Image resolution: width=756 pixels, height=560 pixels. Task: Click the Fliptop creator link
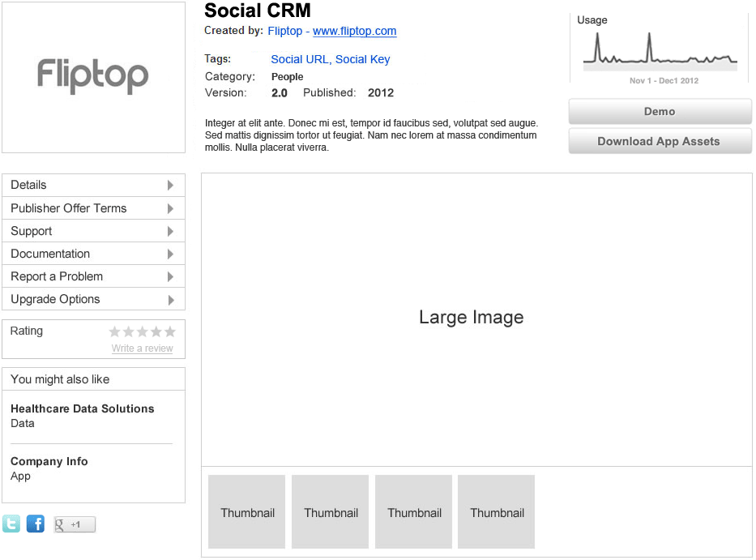(x=285, y=31)
